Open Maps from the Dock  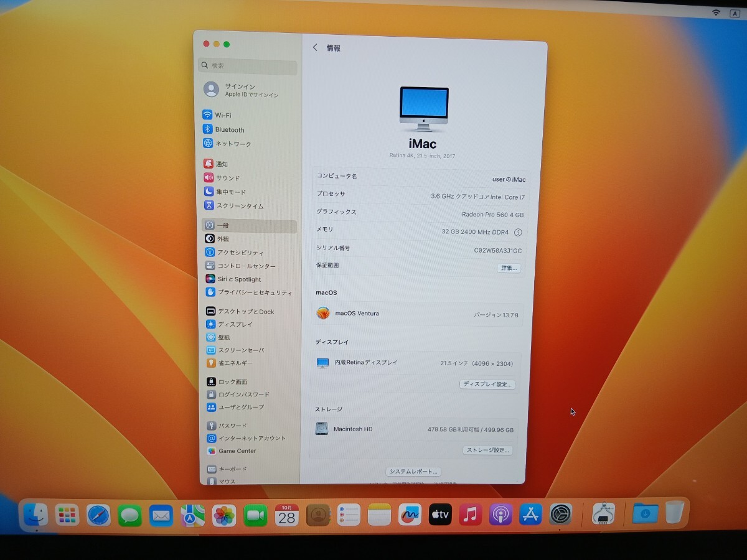click(x=192, y=515)
